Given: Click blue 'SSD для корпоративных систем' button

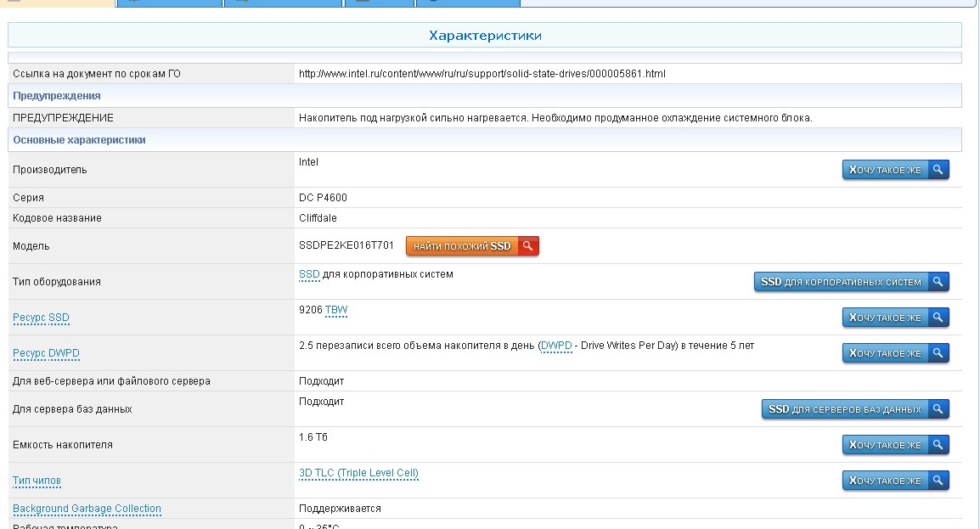Looking at the screenshot, I should click(x=852, y=282).
